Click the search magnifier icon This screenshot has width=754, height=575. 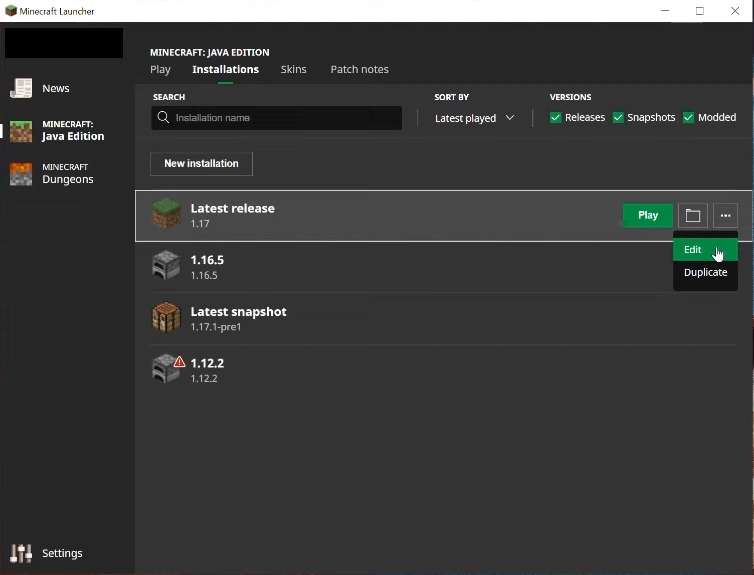click(x=163, y=117)
